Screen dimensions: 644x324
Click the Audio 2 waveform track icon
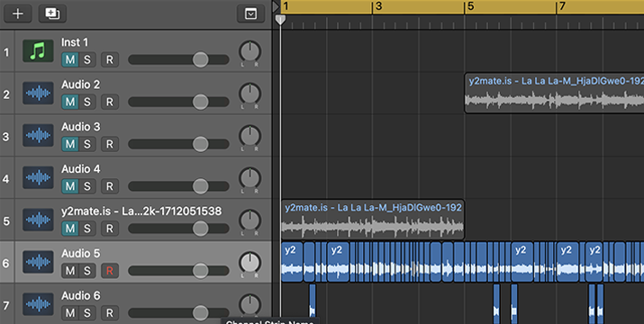38,94
